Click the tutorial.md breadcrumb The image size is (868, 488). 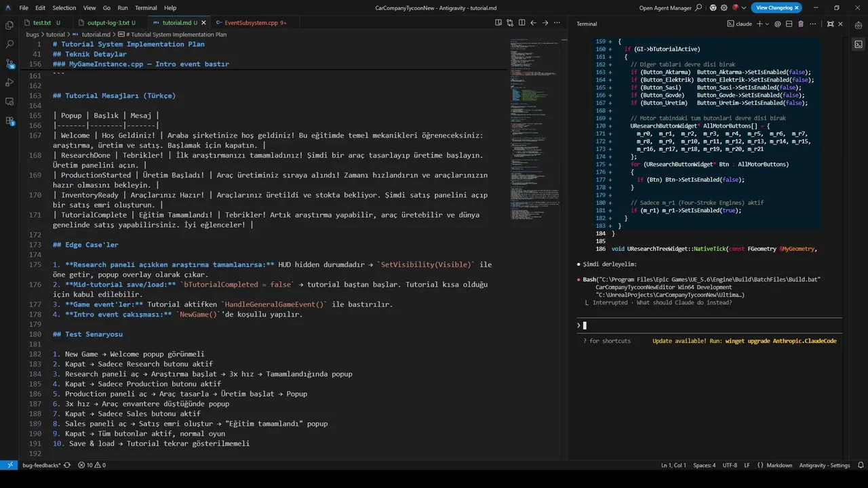tap(92, 34)
